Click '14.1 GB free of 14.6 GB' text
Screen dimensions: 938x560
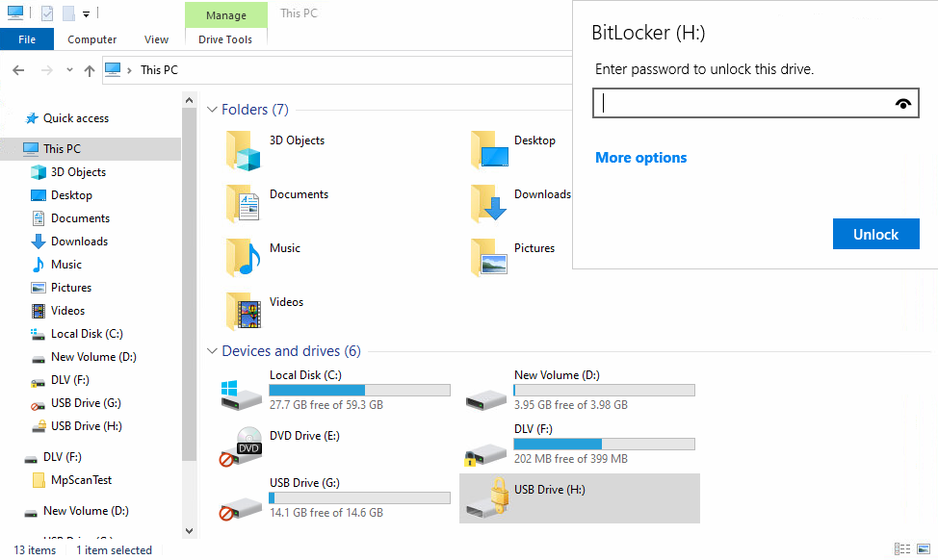tap(326, 513)
